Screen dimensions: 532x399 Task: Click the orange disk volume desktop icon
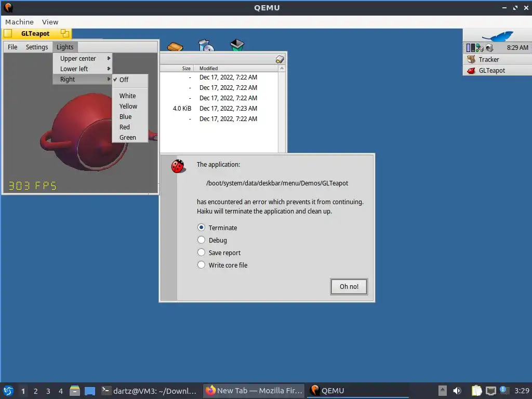click(175, 46)
